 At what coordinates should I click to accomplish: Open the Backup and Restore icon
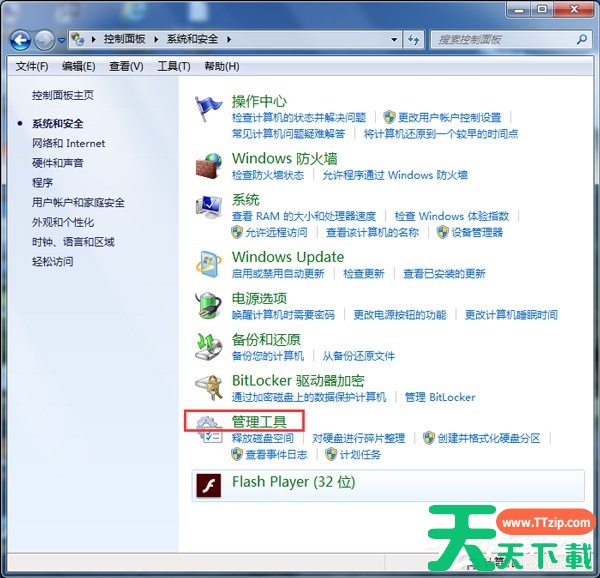click(x=209, y=347)
